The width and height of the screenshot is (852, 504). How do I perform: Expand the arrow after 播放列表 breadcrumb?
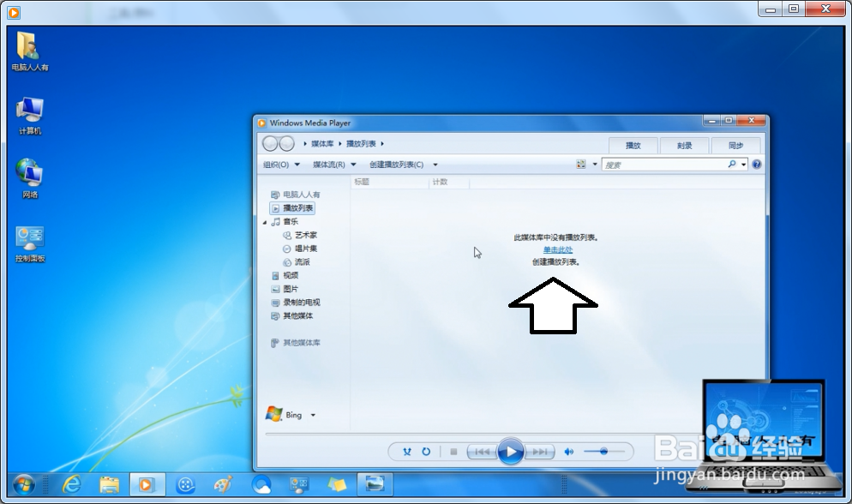pos(382,144)
